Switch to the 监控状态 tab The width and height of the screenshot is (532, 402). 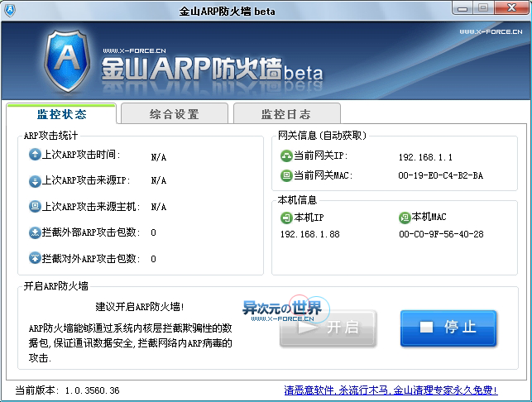point(61,114)
